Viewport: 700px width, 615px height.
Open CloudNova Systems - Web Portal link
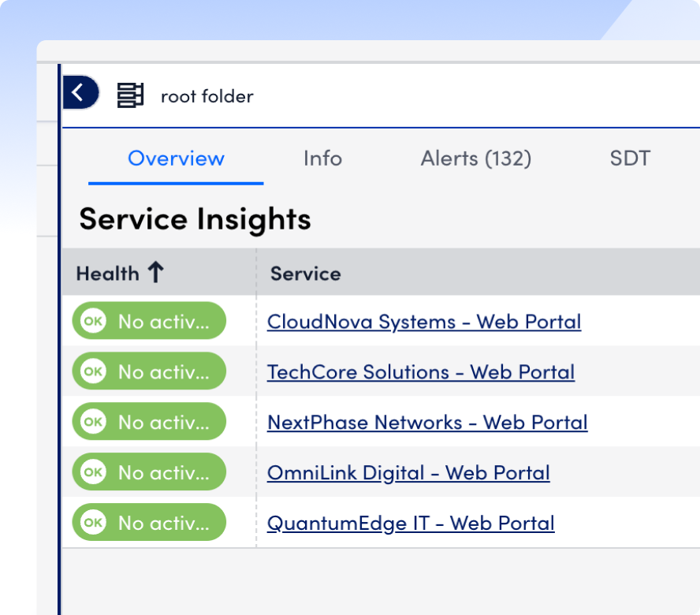coord(424,322)
